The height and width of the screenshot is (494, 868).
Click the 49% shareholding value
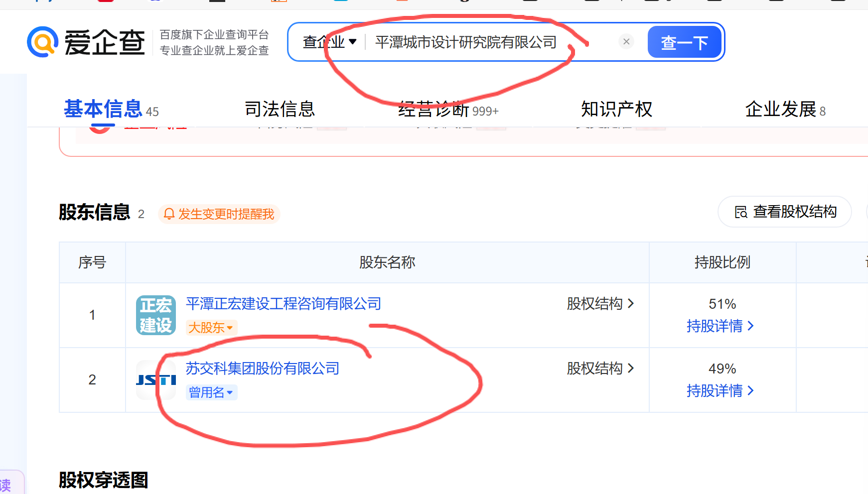click(x=723, y=369)
